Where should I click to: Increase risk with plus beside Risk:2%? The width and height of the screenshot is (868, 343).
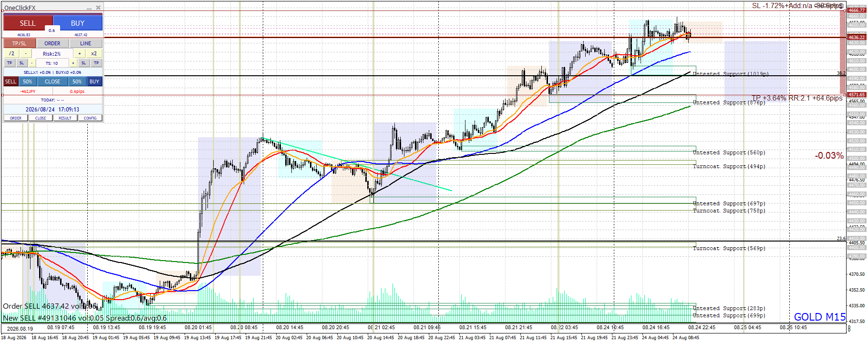(x=80, y=53)
